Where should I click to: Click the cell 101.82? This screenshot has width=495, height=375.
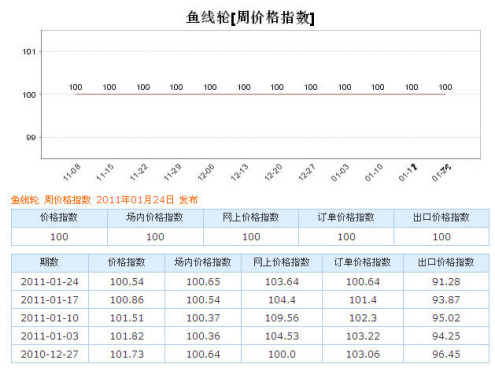coord(127,336)
